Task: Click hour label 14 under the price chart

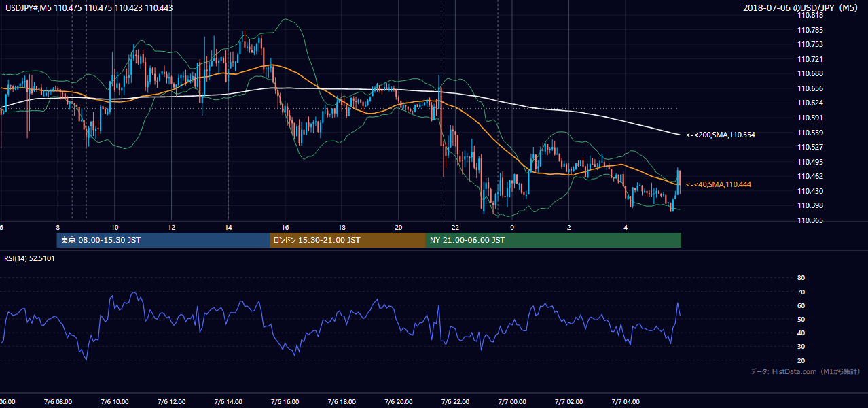Action: [228, 228]
